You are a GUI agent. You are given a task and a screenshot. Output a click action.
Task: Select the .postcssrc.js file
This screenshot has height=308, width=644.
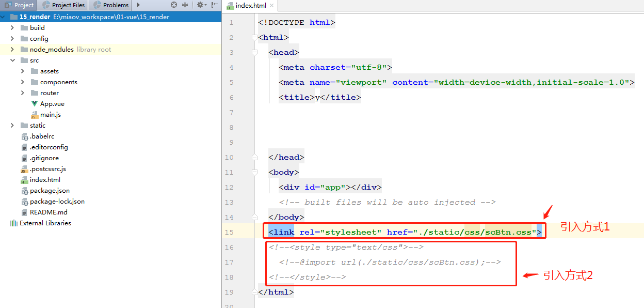(x=48, y=168)
